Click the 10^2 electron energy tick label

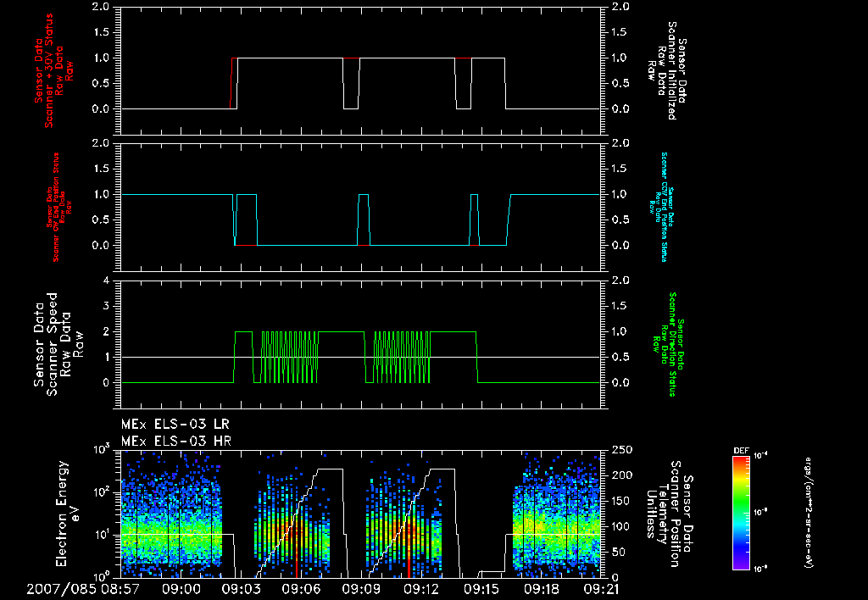[x=102, y=492]
